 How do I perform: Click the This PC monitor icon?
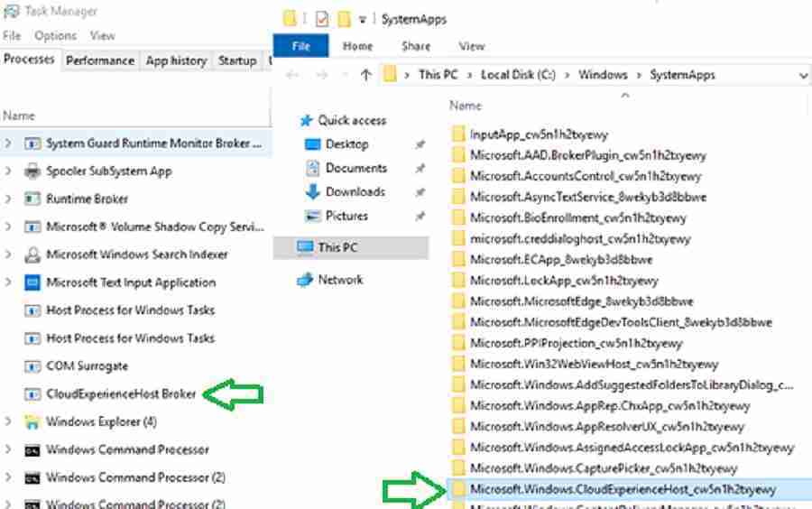(305, 247)
